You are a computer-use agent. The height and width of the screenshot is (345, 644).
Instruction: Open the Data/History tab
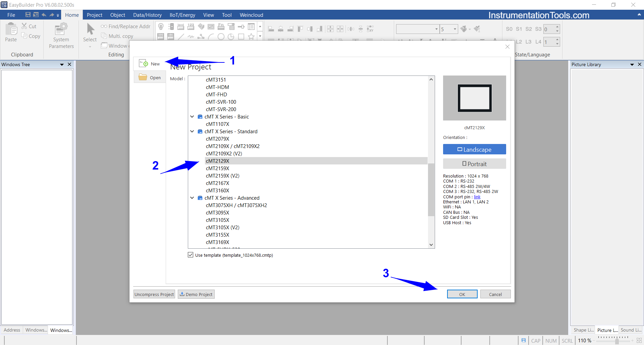(x=147, y=15)
